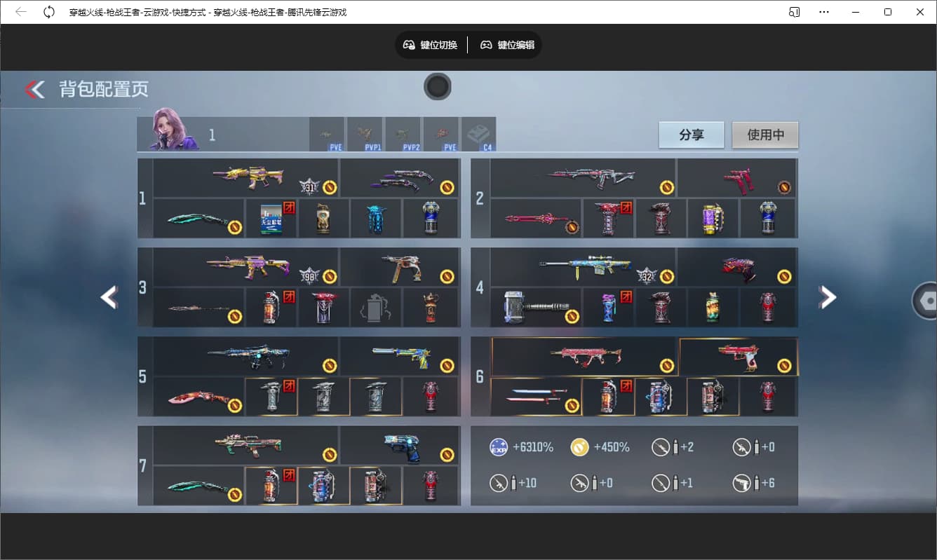
Task: Select loadout 2 red primary rifle
Action: [x=583, y=178]
